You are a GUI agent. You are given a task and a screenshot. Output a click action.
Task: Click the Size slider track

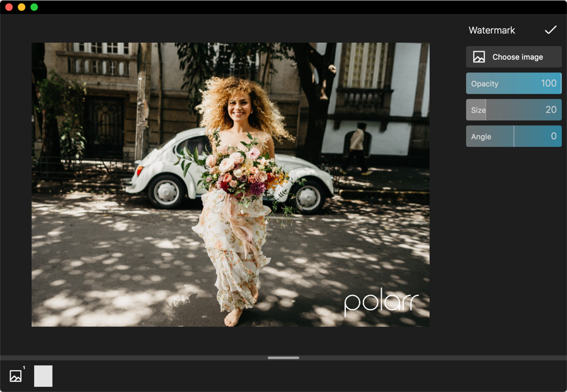(513, 110)
